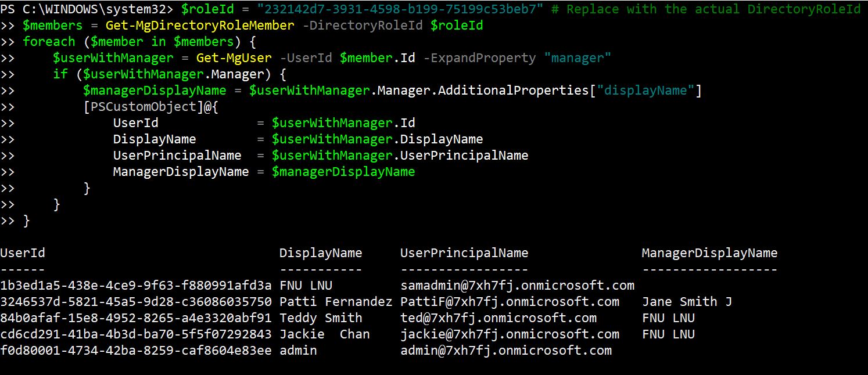Click Teddy Smith in the output

pyautogui.click(x=320, y=318)
